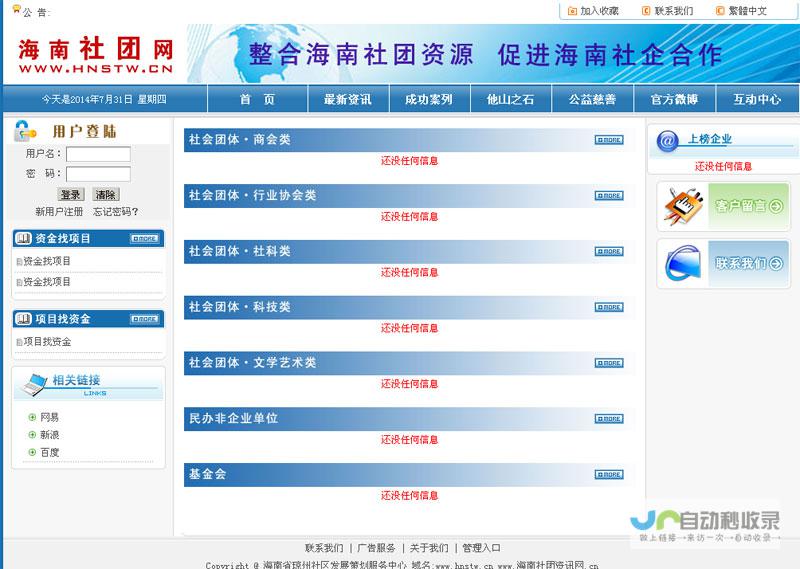
Task: Open footer 关于我们 link
Action: coord(429,548)
